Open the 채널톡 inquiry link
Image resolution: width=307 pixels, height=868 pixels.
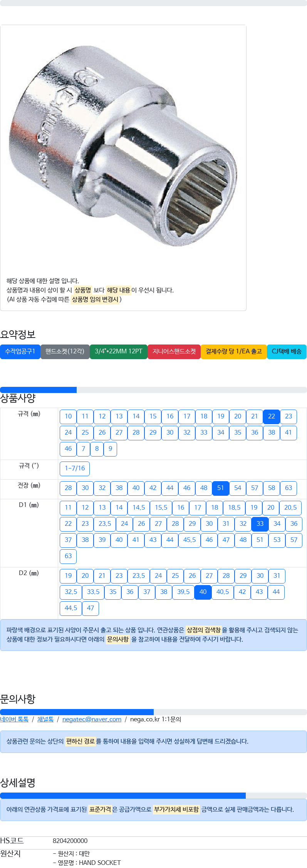pyautogui.click(x=45, y=719)
